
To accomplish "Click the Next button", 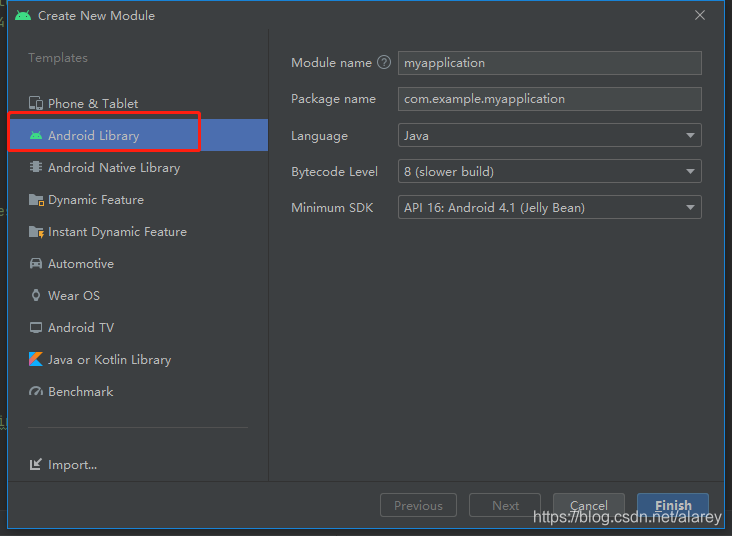I will (x=505, y=505).
